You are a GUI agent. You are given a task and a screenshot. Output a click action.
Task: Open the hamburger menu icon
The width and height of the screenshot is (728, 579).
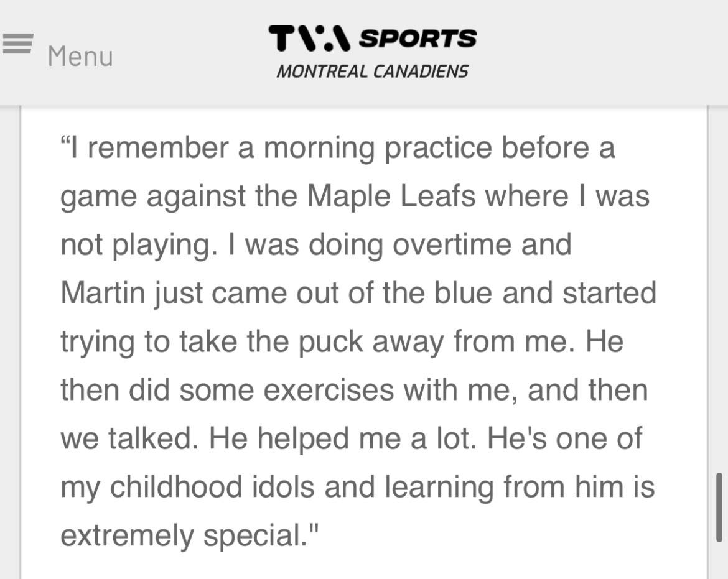[17, 44]
